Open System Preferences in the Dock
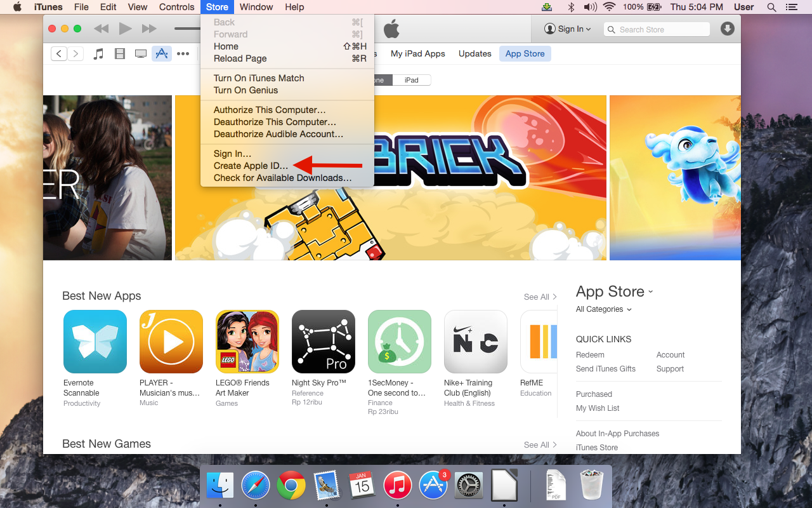This screenshot has width=812, height=508. [x=469, y=486]
